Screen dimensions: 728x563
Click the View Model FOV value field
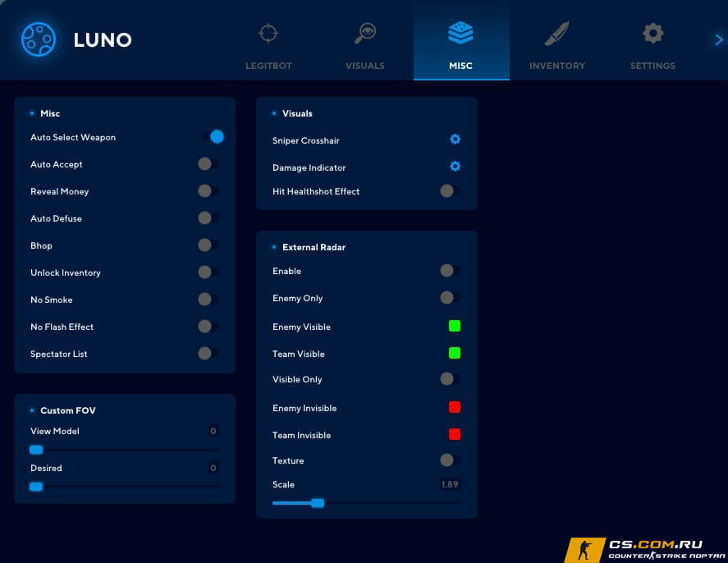point(213,431)
